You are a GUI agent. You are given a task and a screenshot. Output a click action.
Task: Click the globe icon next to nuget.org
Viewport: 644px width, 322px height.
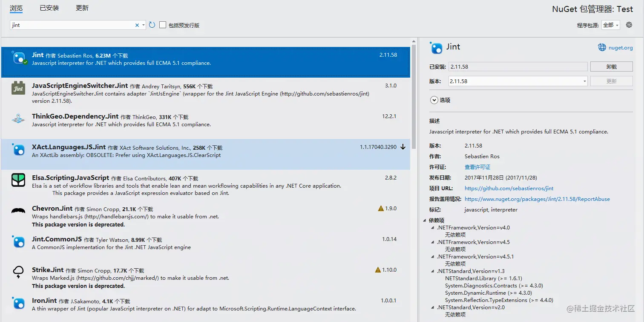tap(602, 48)
